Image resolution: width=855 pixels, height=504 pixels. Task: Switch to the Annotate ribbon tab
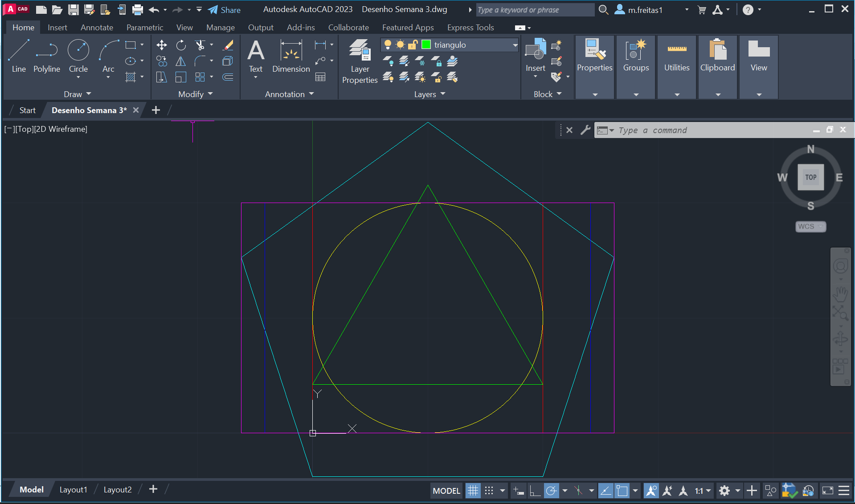tap(97, 28)
